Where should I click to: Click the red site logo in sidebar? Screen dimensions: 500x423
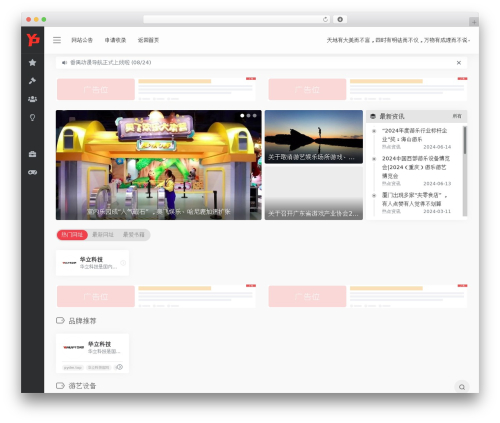click(33, 40)
